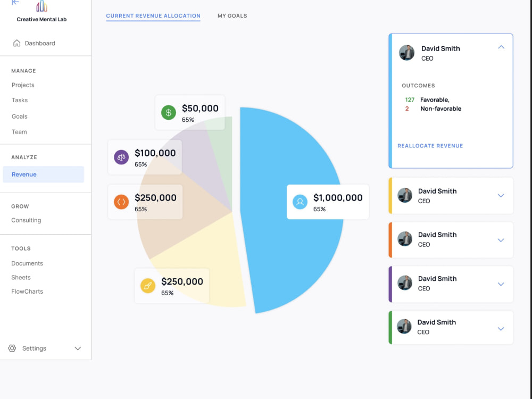Open Team in sidebar
The height and width of the screenshot is (399, 532).
coord(19,132)
